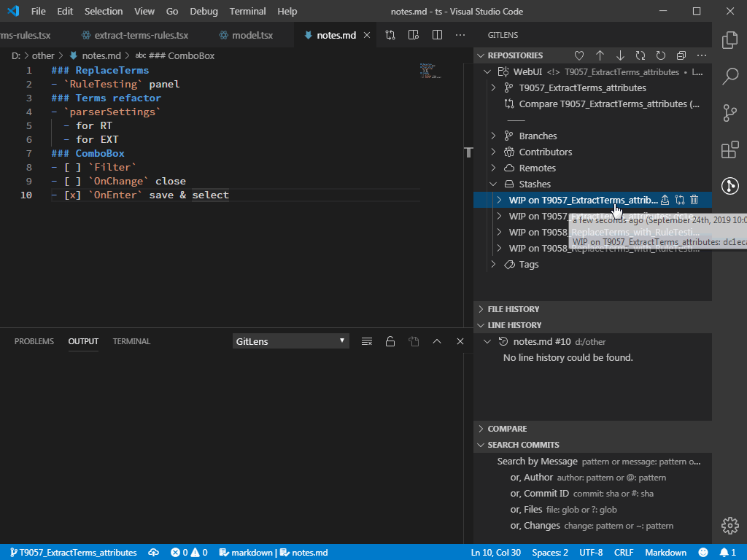
Task: Apply the selected stash with the apply icon
Action: 665,200
